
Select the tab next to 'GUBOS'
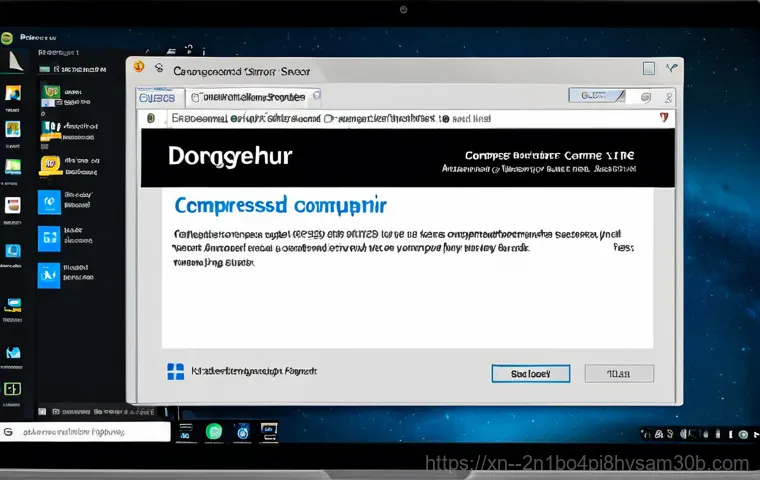(252, 97)
